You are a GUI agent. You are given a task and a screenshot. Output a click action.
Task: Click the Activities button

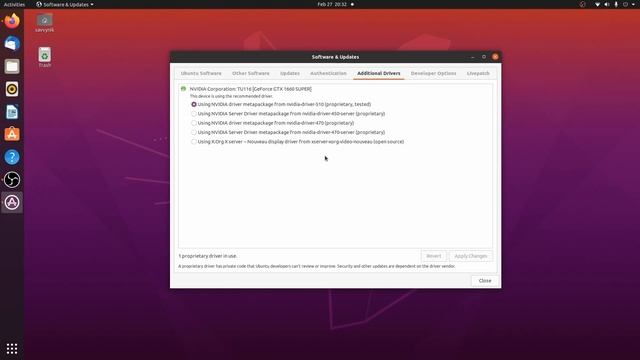pos(14,4)
